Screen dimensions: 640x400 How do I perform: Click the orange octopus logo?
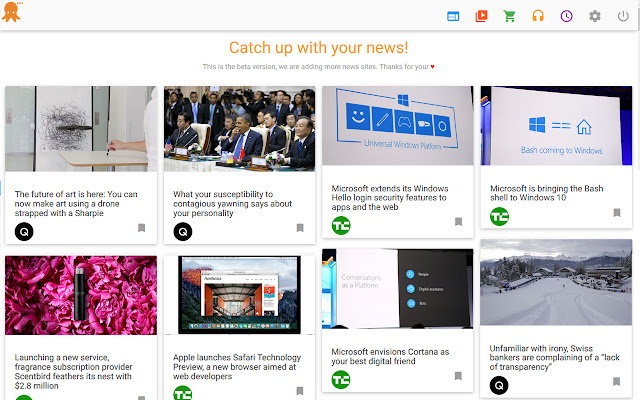[x=11, y=12]
